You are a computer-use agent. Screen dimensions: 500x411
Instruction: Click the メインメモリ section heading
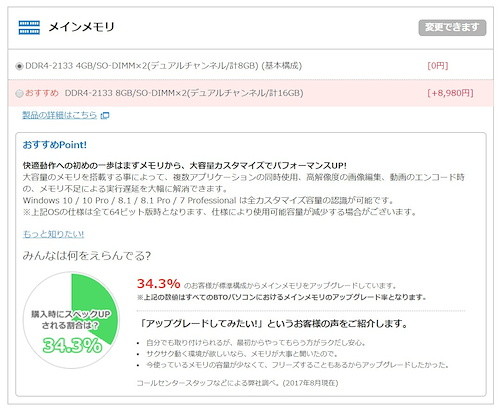[81, 27]
